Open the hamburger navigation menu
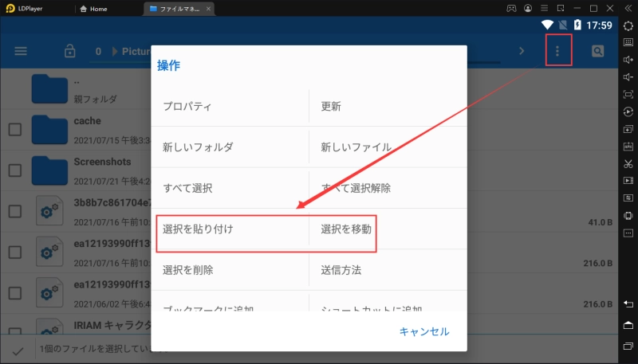638x364 pixels. click(x=21, y=51)
